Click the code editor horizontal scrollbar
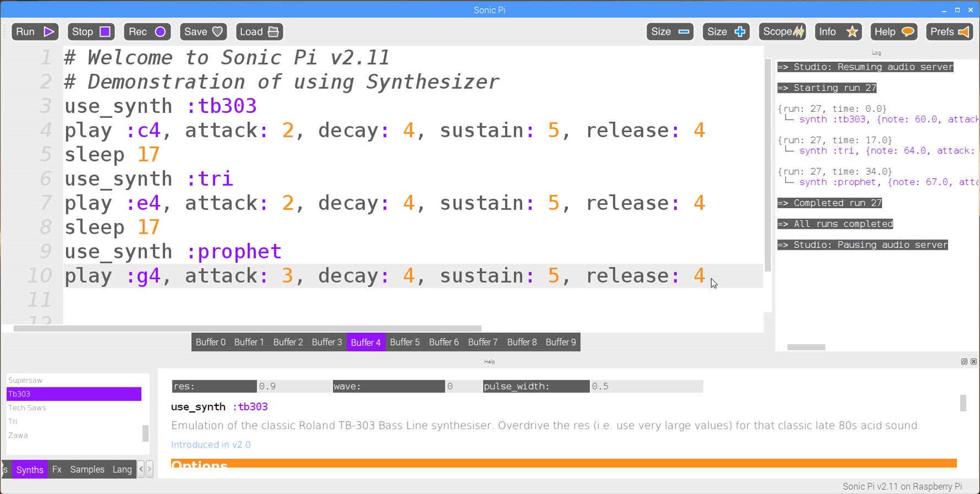Screen dimensions: 980x494 tap(247, 328)
